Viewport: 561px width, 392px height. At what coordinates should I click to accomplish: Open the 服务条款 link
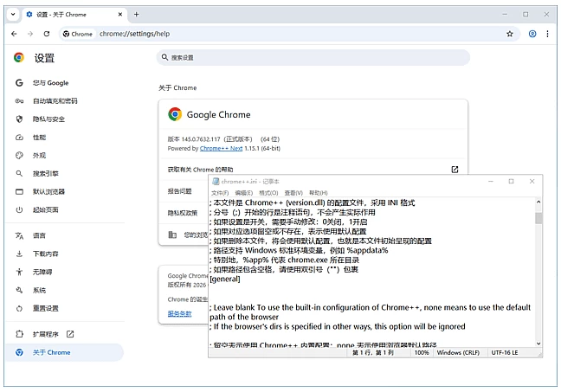tap(179, 313)
